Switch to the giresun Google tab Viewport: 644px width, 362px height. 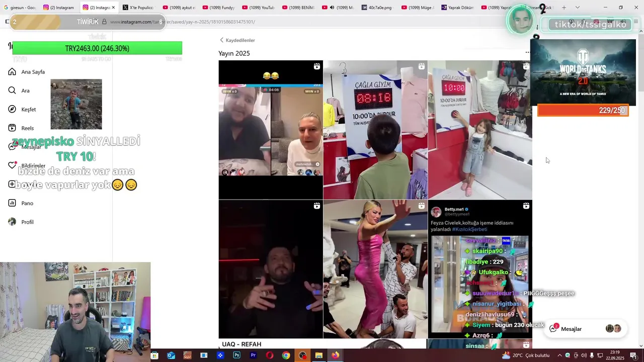tap(20, 8)
